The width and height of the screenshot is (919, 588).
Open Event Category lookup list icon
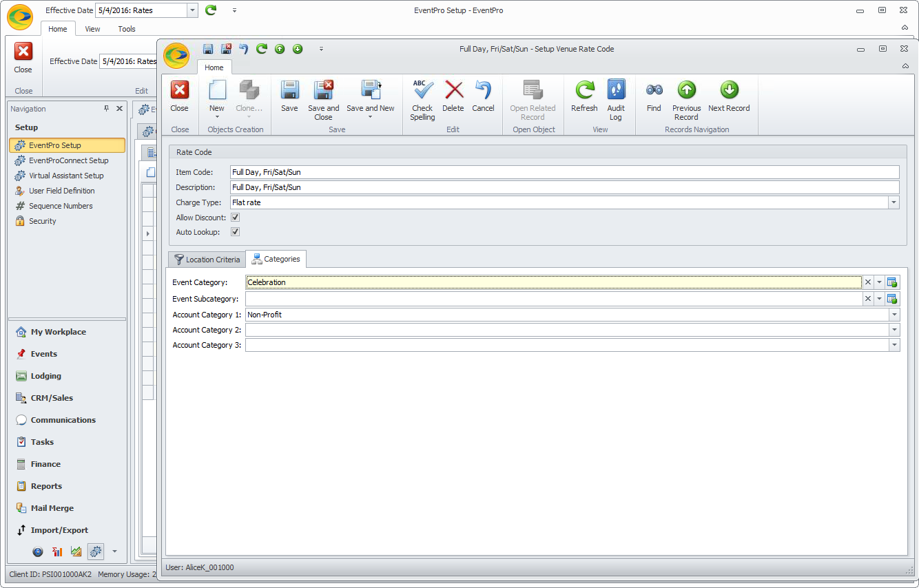pyautogui.click(x=892, y=282)
